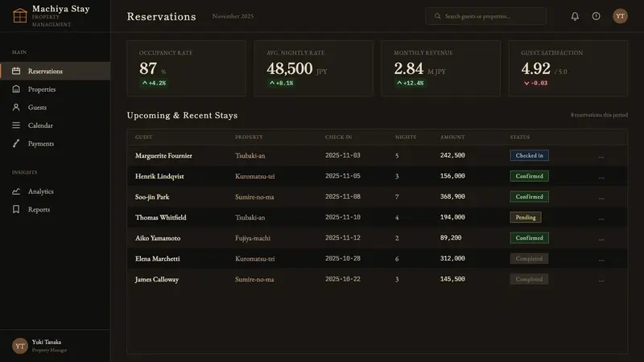Click the search magnifier icon
The width and height of the screenshot is (644, 362).
437,16
